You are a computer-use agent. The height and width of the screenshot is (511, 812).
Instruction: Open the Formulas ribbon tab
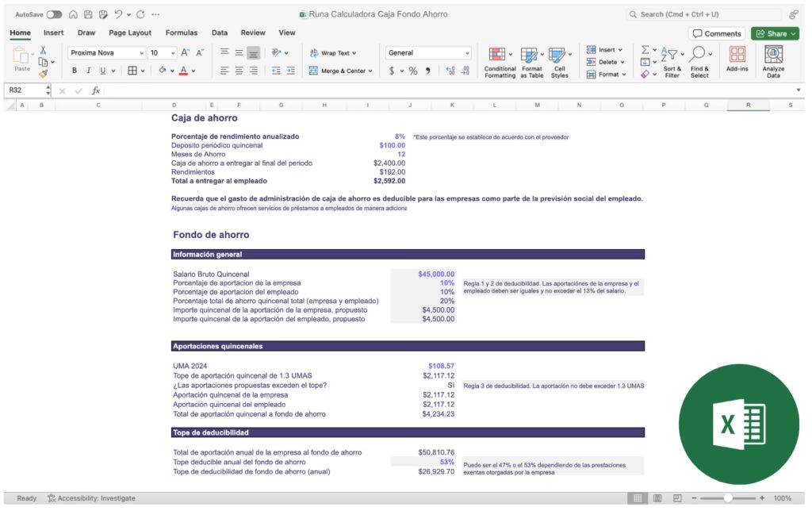181,33
